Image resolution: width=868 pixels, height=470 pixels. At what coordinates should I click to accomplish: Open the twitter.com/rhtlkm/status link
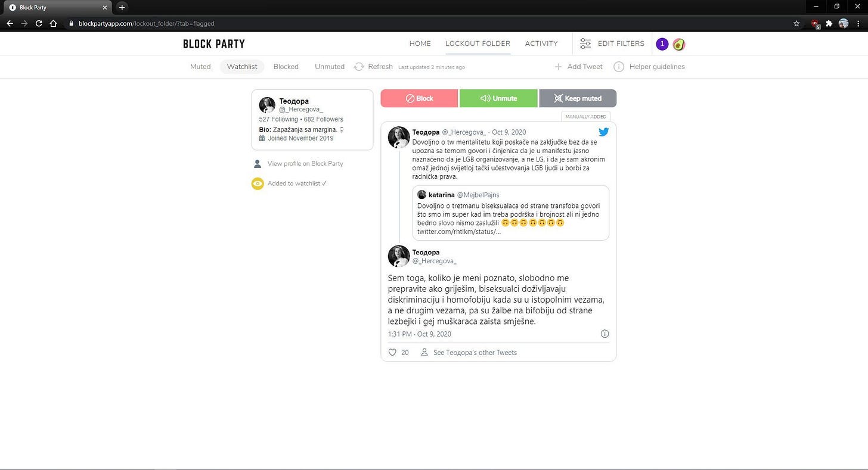pos(459,232)
